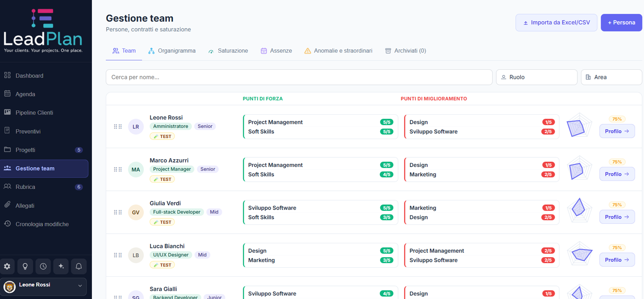The image size is (644, 299).
Task: Click the name Giulia Verdi
Action: pos(165,203)
